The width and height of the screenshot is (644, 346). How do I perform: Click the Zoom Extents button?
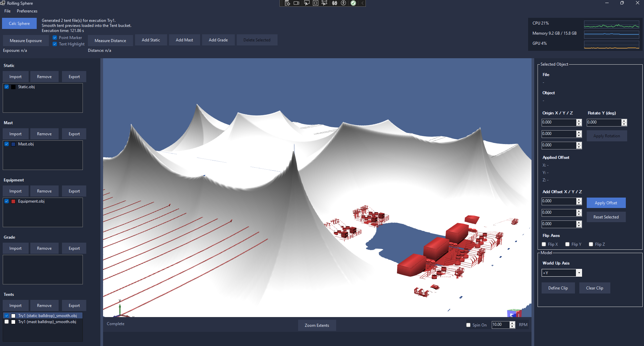pyautogui.click(x=317, y=325)
